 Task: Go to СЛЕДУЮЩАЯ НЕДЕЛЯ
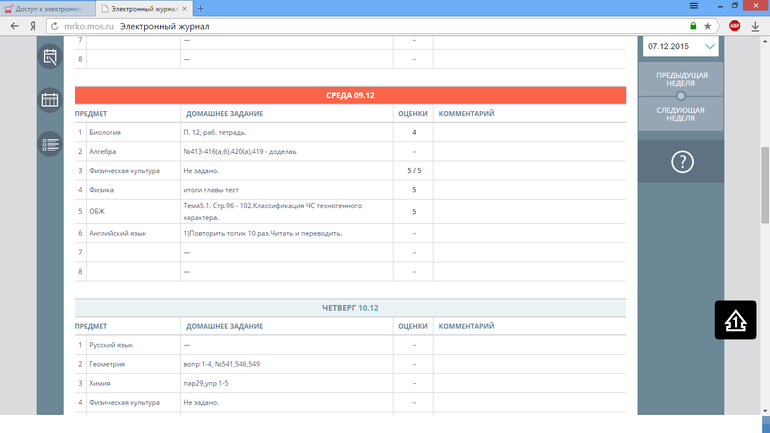click(x=681, y=114)
